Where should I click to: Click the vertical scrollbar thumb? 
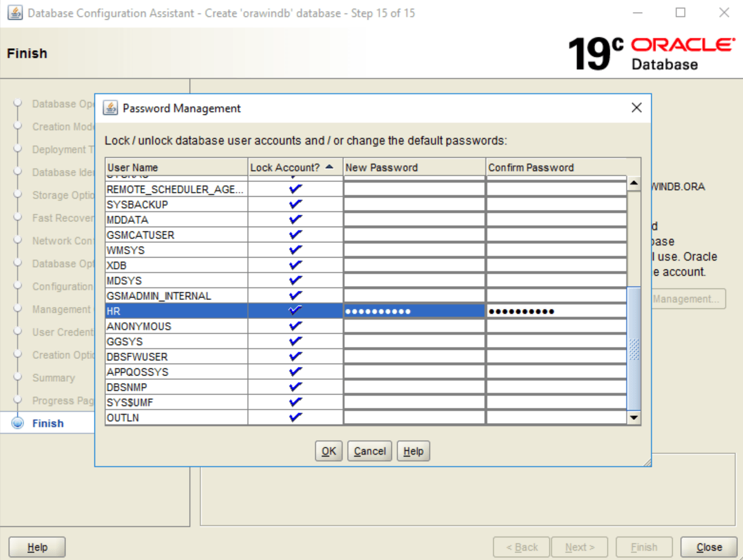pos(633,349)
